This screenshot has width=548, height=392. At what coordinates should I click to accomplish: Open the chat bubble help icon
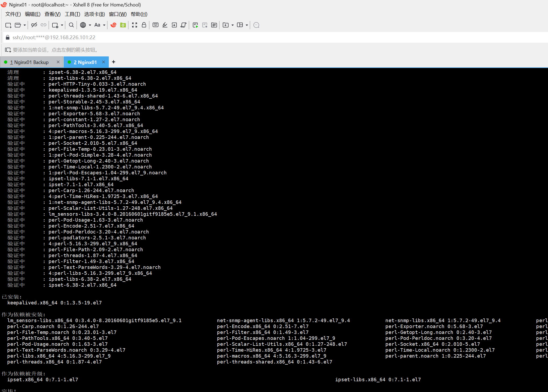point(256,25)
